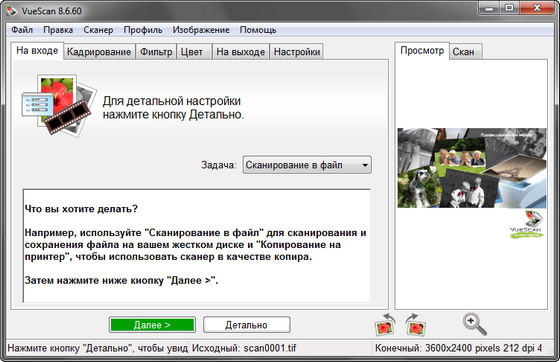Click the photo and film illustration icon
560x362 pixels.
click(x=59, y=105)
